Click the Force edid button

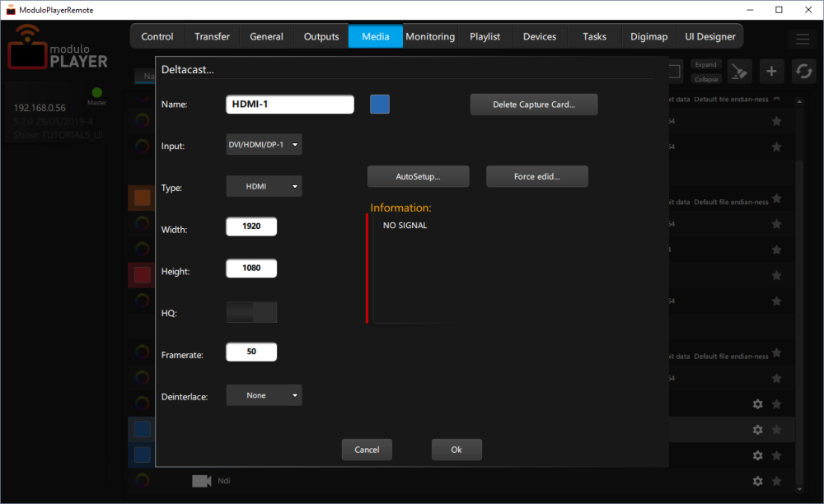tap(537, 176)
